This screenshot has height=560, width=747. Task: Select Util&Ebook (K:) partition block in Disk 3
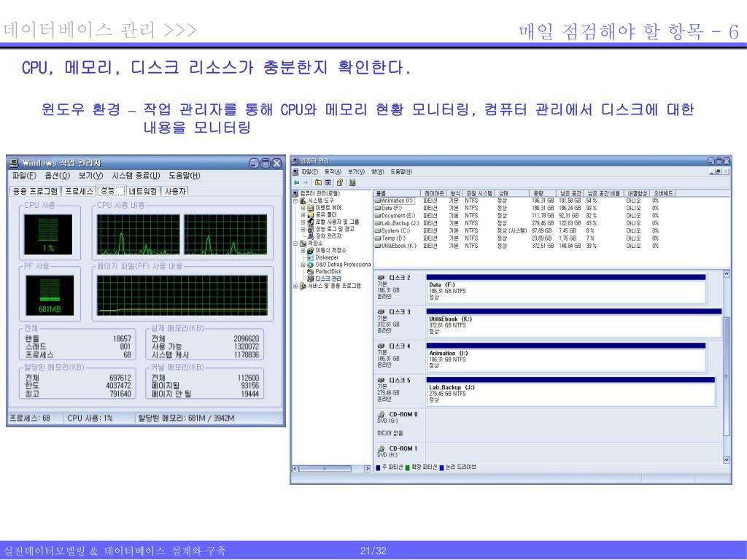(573, 323)
